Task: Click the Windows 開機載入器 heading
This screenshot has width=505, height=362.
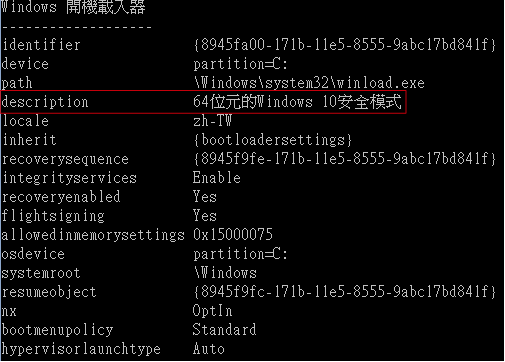Action: 73,7
